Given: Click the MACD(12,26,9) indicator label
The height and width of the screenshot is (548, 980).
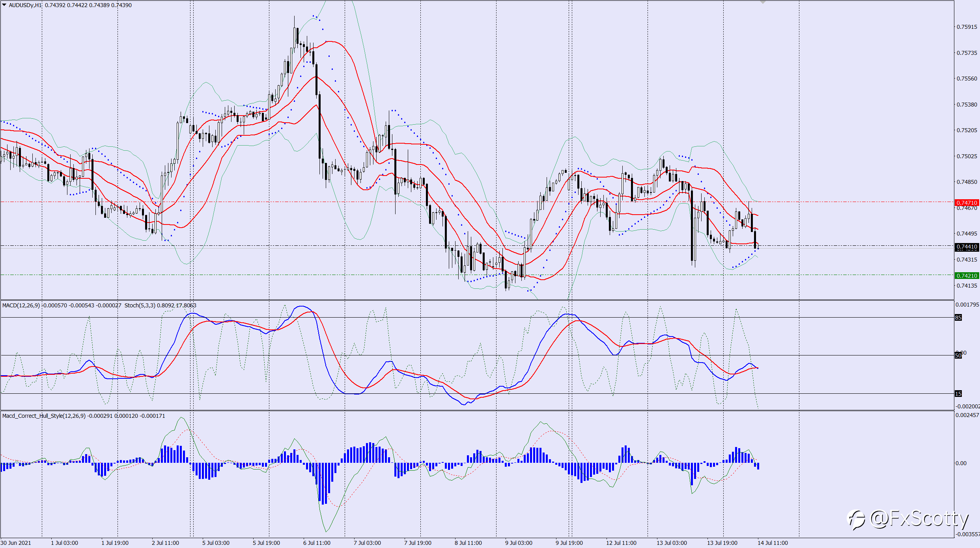Looking at the screenshot, I should click(21, 305).
